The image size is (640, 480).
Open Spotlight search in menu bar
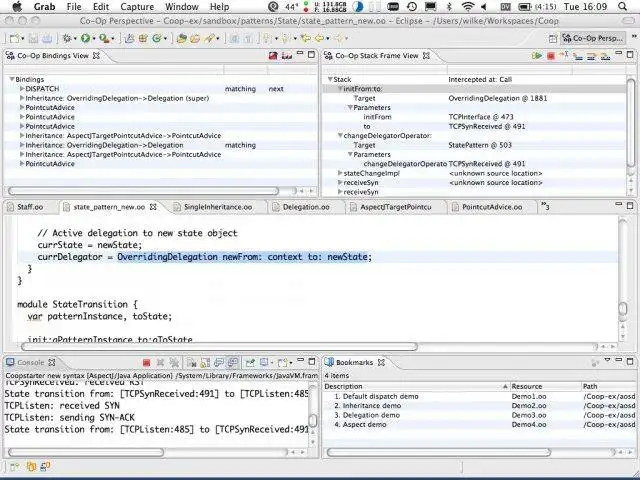point(622,7)
